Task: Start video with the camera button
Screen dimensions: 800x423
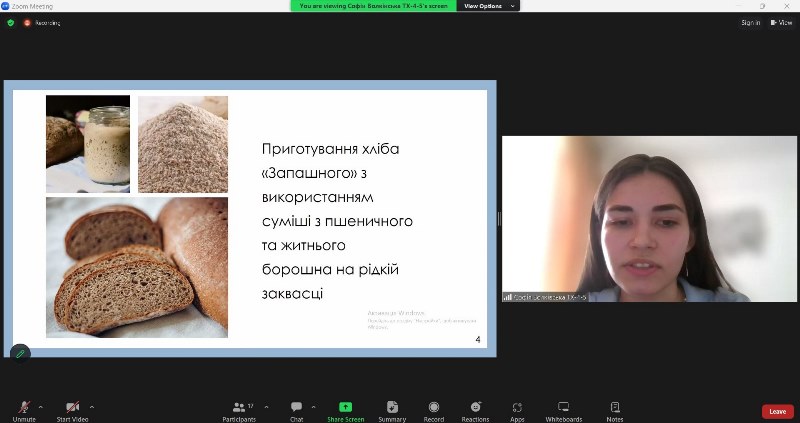Action: tap(72, 408)
